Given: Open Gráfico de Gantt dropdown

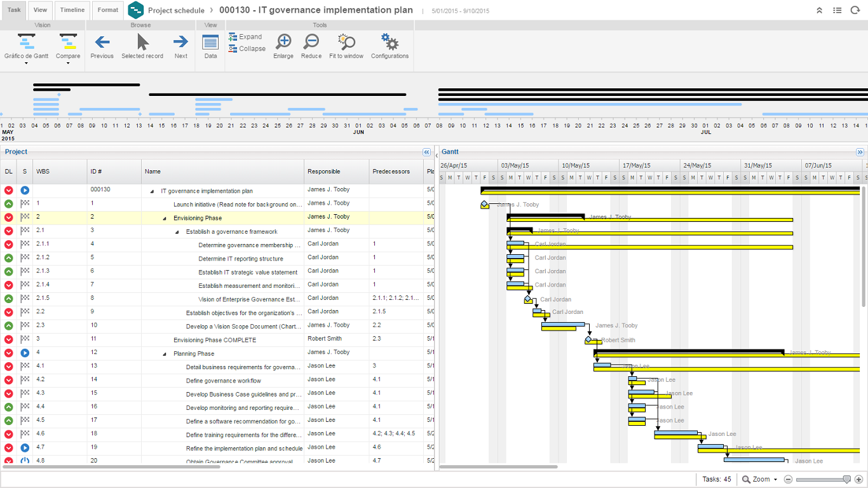Looking at the screenshot, I should tap(26, 63).
